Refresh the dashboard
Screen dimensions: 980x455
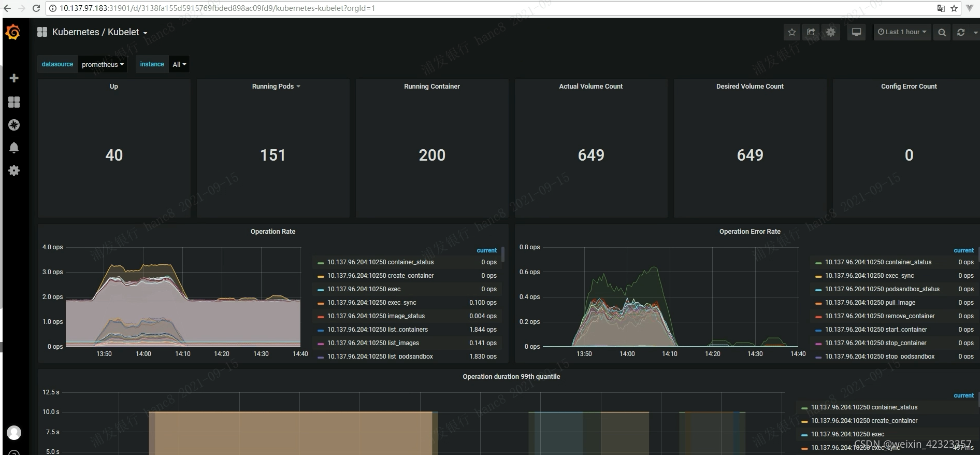(961, 32)
